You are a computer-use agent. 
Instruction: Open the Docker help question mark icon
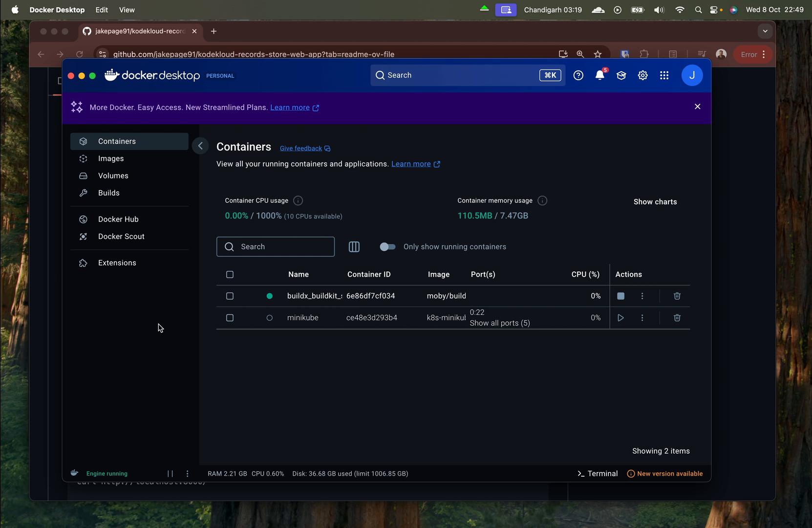point(578,75)
